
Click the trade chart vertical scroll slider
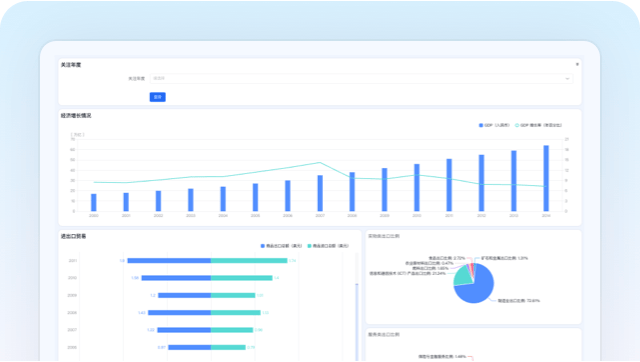357,322
